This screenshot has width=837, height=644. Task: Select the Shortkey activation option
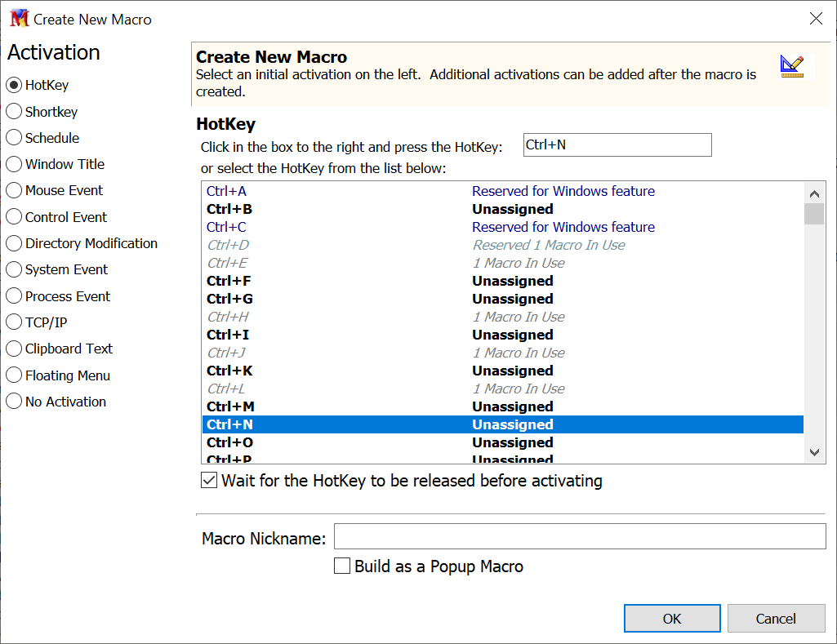point(14,112)
